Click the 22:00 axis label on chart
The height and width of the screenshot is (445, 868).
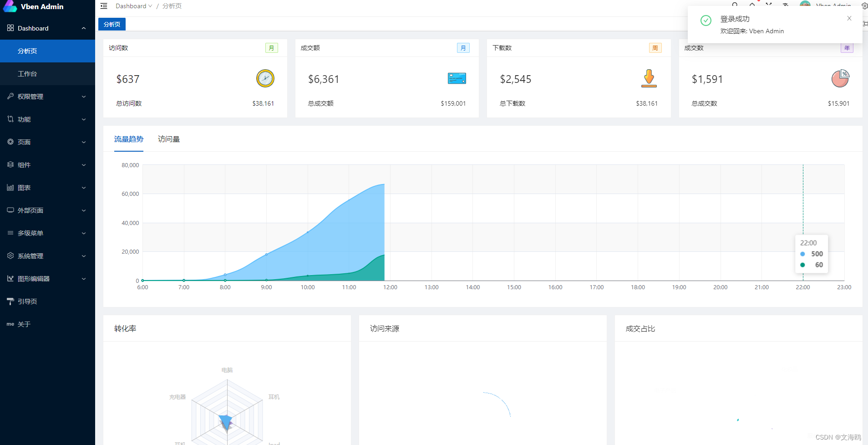(x=803, y=287)
